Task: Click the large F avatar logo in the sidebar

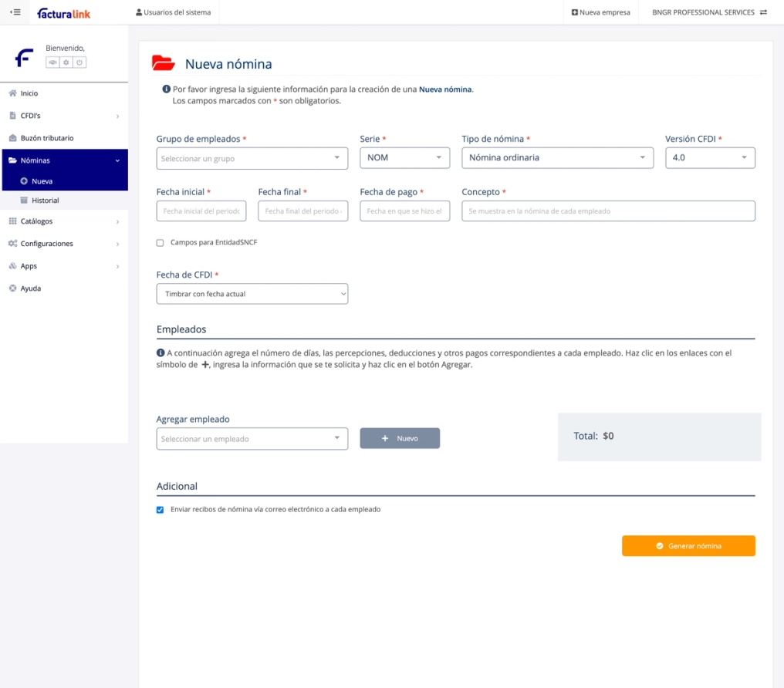Action: pos(24,57)
